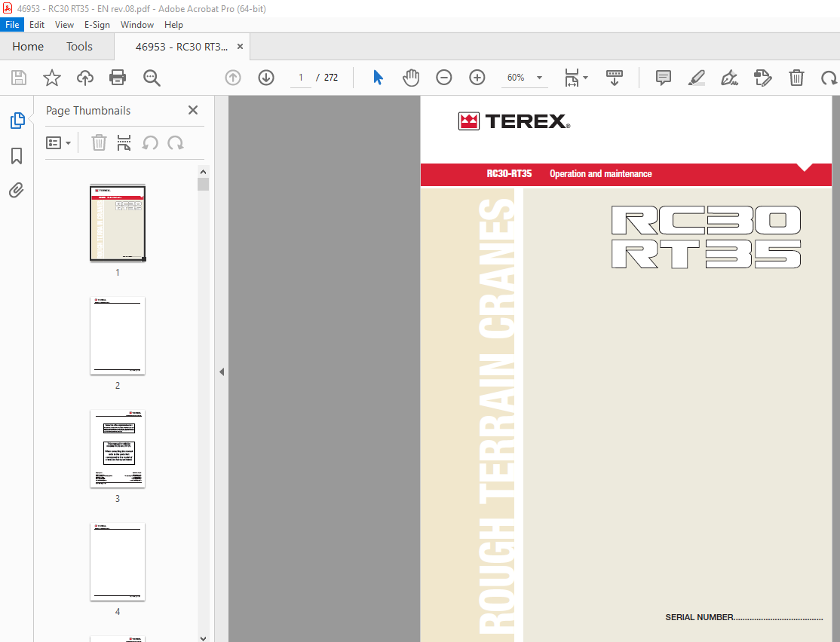Open the Help menu
840x642 pixels.
click(x=173, y=25)
